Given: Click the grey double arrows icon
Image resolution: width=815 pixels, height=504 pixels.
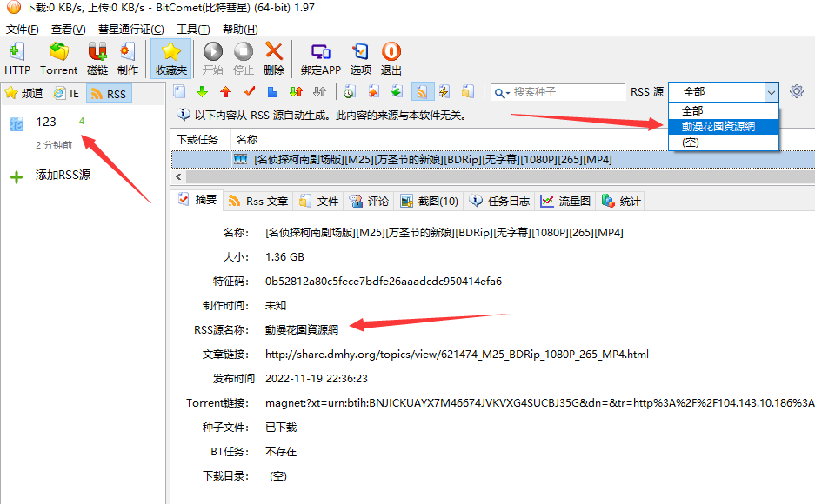Looking at the screenshot, I should [320, 92].
